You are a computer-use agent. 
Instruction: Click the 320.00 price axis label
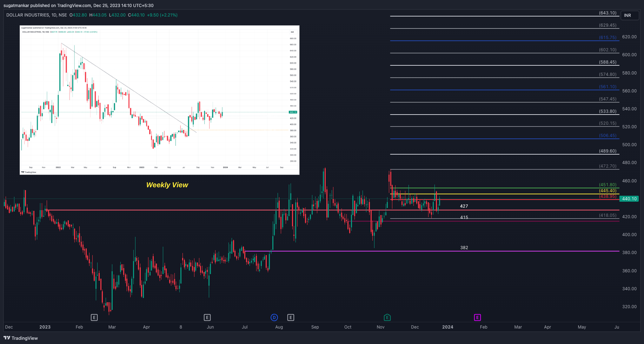click(629, 307)
